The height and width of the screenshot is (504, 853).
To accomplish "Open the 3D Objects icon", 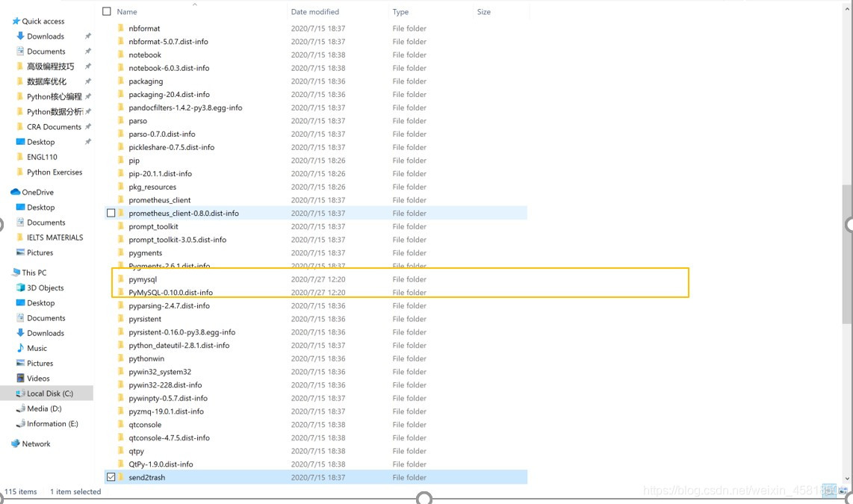I will pyautogui.click(x=20, y=287).
